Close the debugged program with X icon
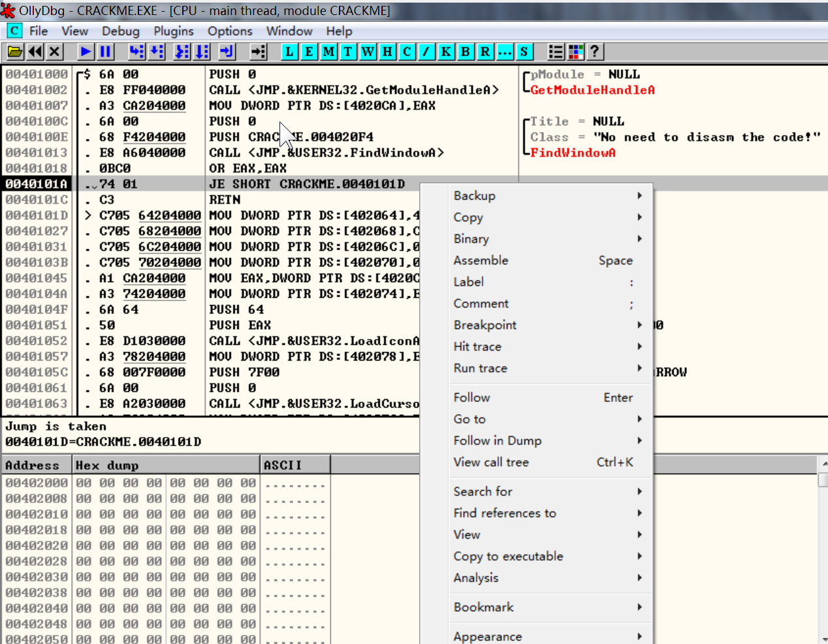828x644 pixels. click(x=55, y=52)
